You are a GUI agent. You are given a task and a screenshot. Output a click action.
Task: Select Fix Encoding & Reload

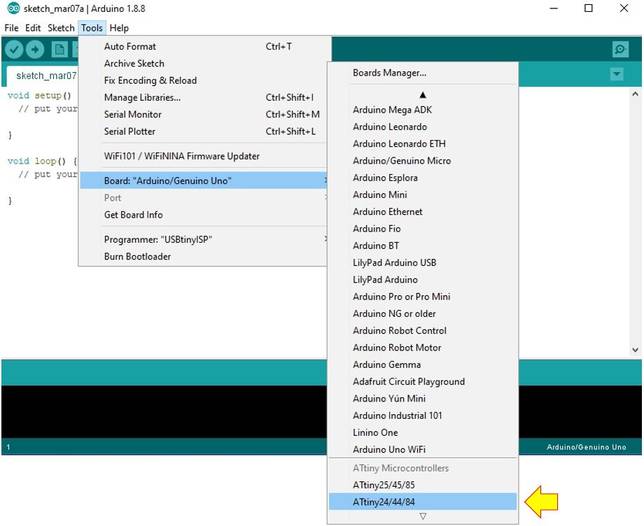pos(203,80)
